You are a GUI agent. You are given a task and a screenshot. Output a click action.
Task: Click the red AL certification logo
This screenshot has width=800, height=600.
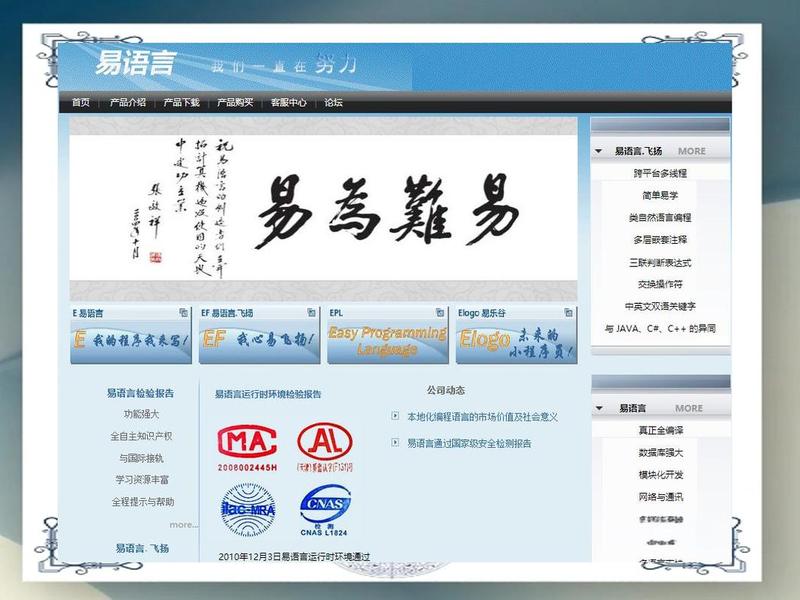click(x=325, y=446)
